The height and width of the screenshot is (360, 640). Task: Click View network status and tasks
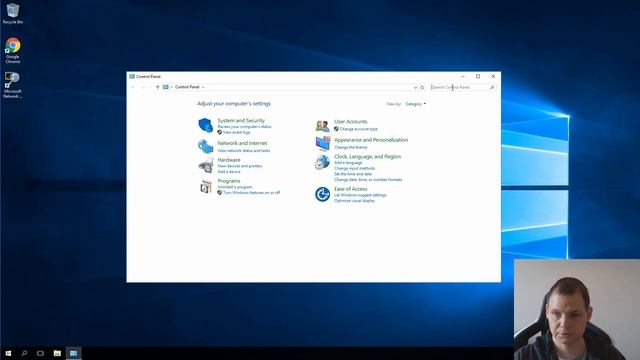coord(244,151)
